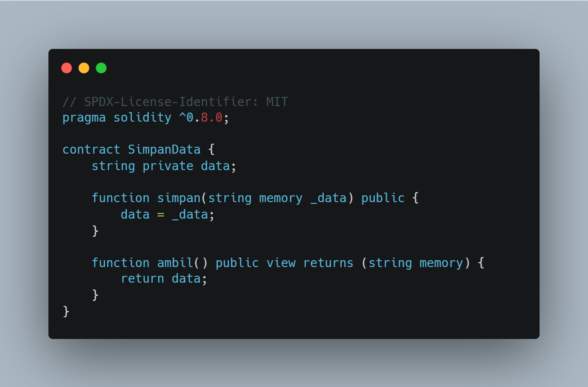
Task: Click the MIT license text
Action: 277,102
